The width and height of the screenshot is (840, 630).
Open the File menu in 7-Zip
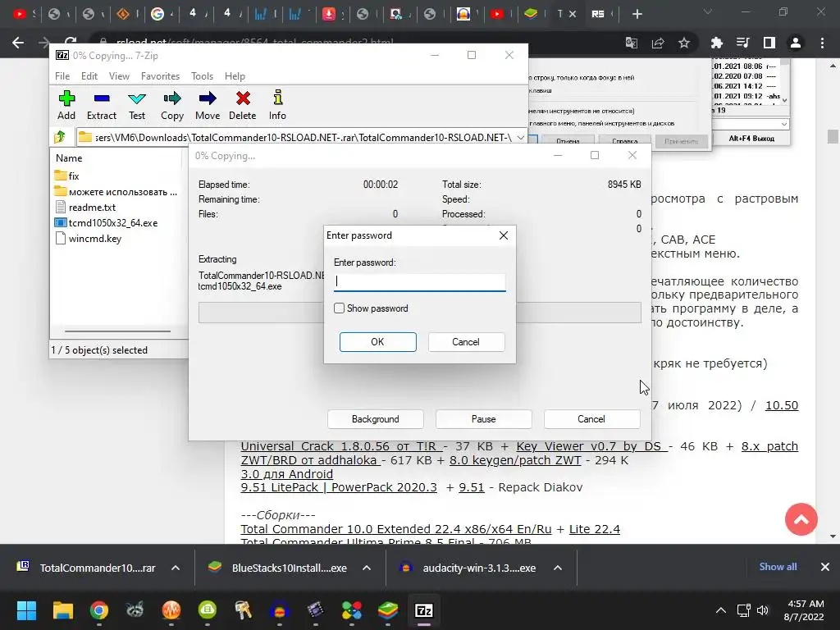62,76
